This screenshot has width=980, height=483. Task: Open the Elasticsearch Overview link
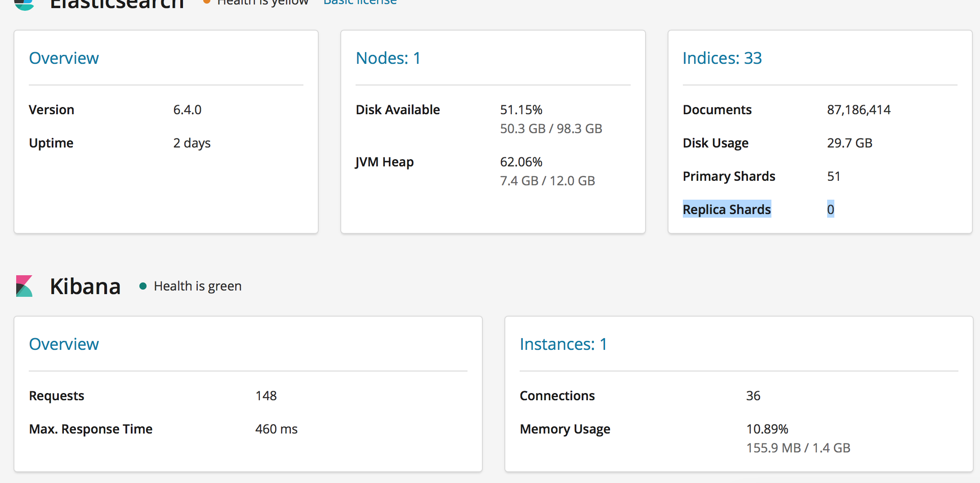[64, 58]
